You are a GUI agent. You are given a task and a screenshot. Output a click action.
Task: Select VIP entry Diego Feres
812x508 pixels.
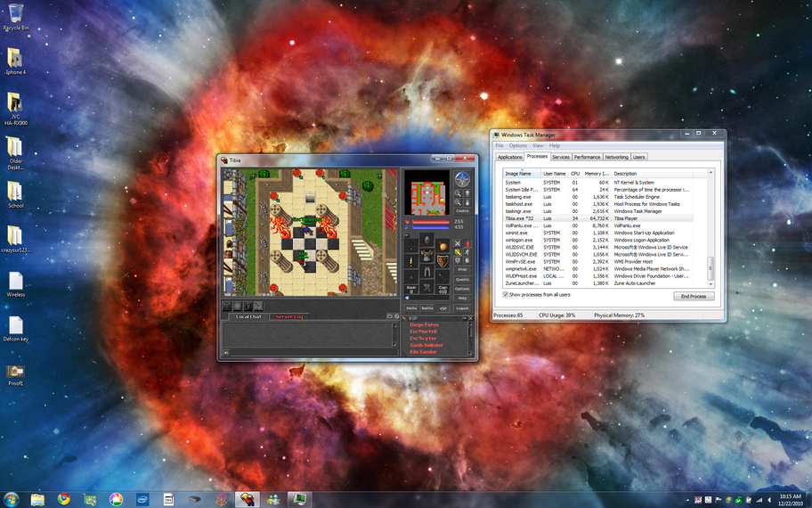424,324
